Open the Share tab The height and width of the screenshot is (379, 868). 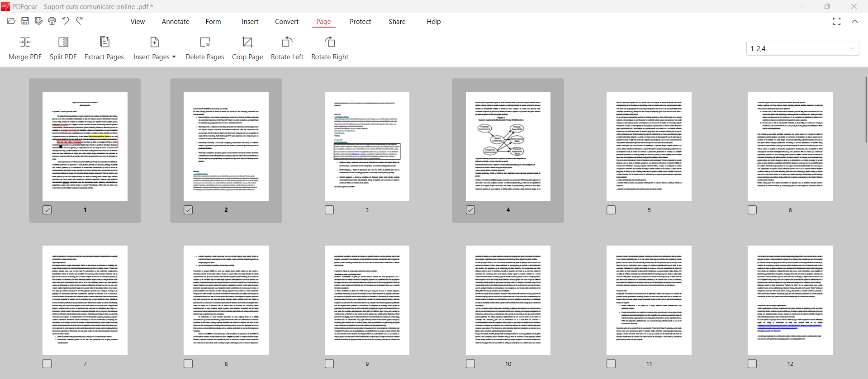pos(397,22)
